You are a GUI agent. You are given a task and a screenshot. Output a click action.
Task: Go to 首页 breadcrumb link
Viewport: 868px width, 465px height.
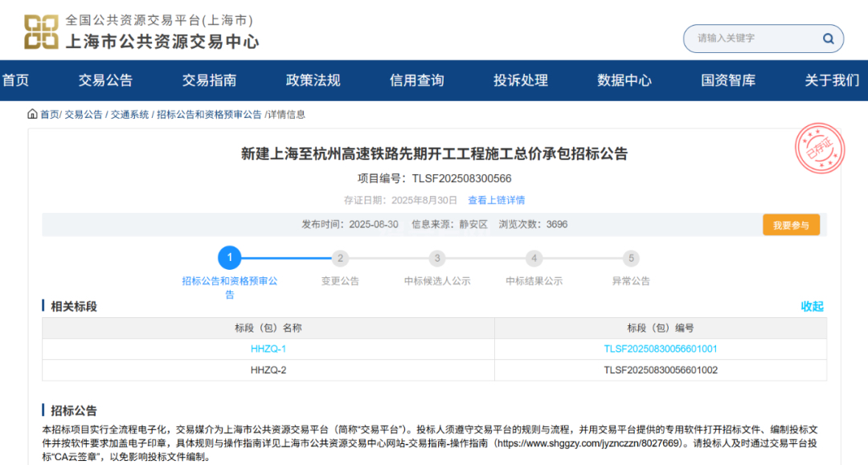[x=49, y=115]
